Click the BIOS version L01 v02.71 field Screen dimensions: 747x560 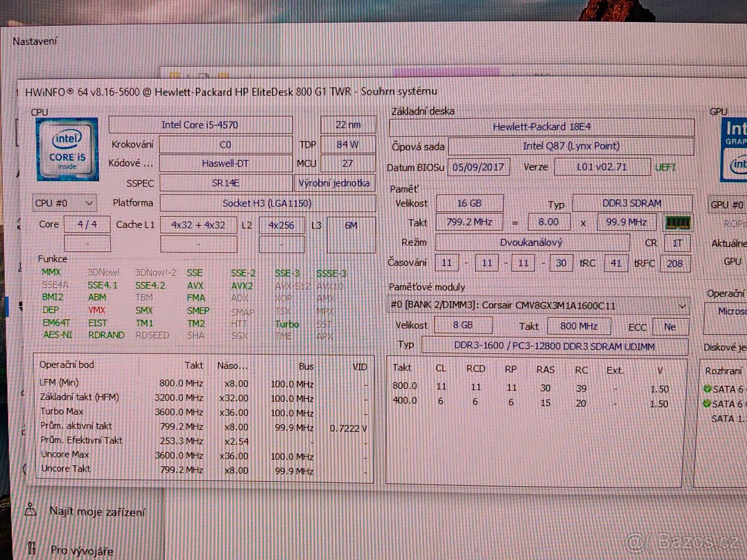[602, 167]
